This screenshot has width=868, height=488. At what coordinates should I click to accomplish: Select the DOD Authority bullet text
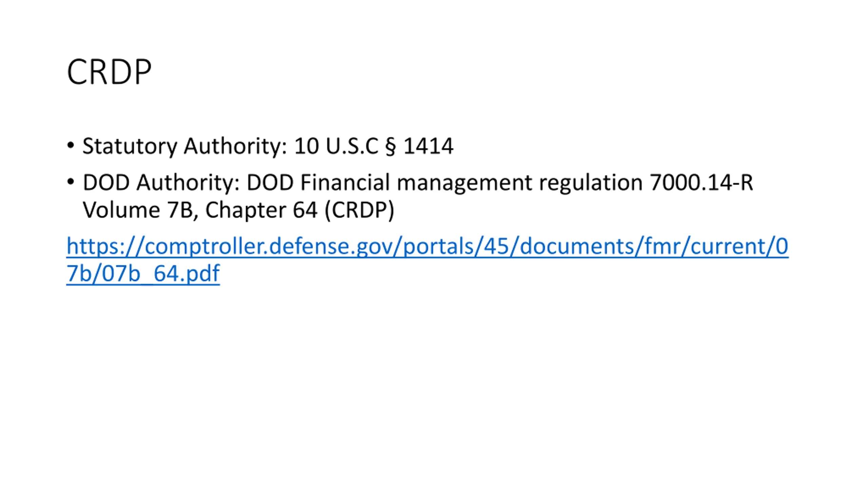(418, 196)
